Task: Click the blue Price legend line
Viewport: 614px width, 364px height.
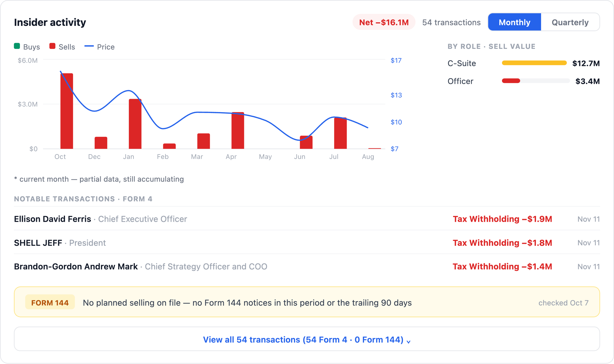Action: point(89,46)
